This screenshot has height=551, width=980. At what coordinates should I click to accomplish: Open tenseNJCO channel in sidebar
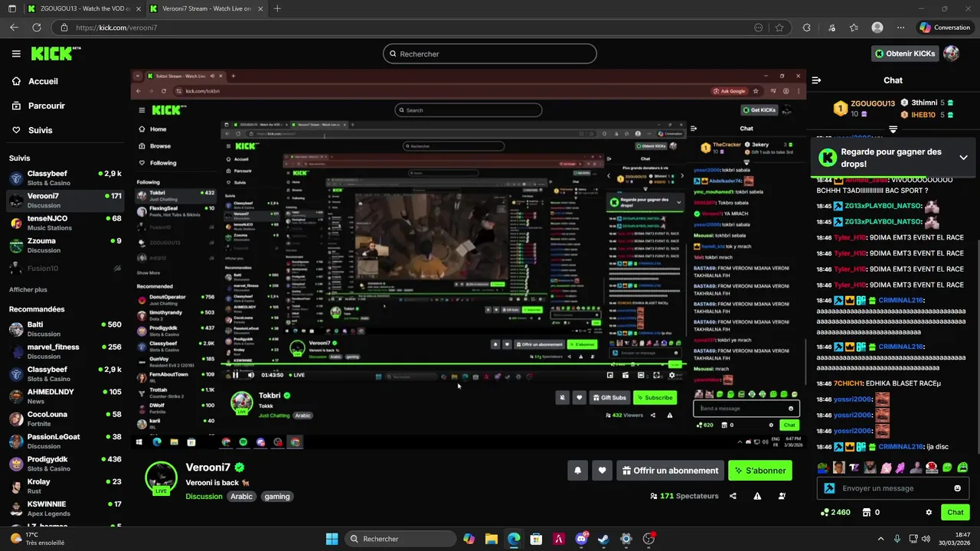click(64, 223)
